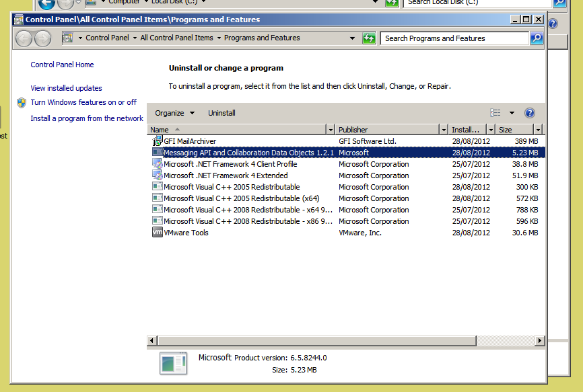Select Messaging API and Collaboration Data Objects 1.2.1
The image size is (583, 392).
click(346, 153)
